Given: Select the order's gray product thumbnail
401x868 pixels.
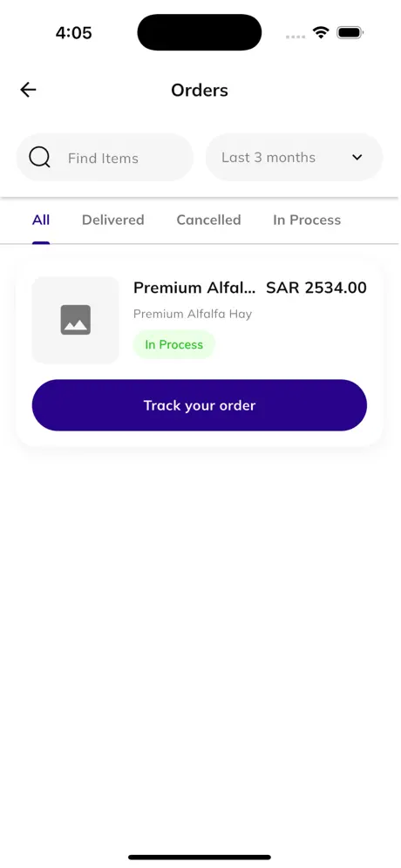Looking at the screenshot, I should pos(75,320).
